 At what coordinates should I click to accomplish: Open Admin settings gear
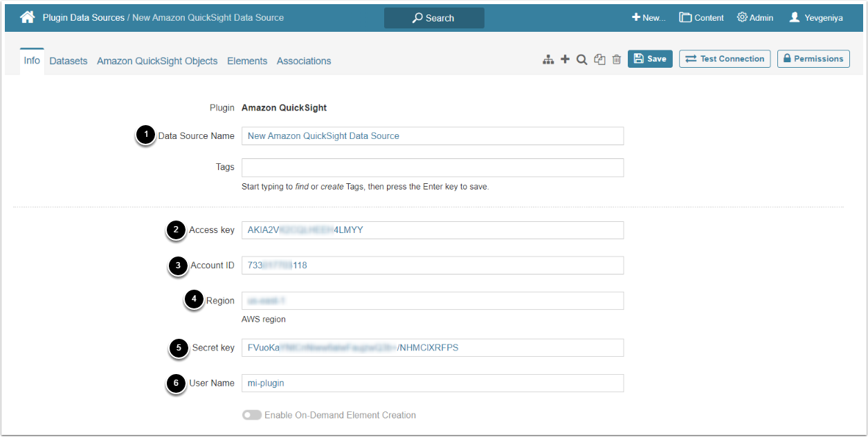pyautogui.click(x=754, y=18)
